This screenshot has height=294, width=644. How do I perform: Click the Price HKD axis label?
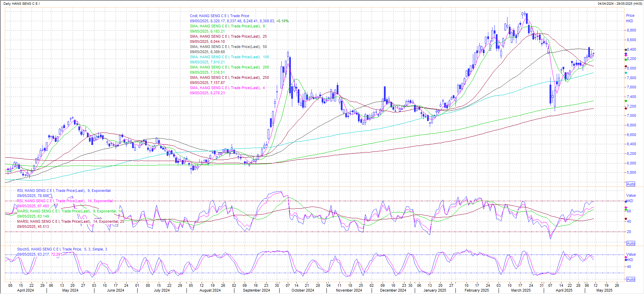coord(630,18)
